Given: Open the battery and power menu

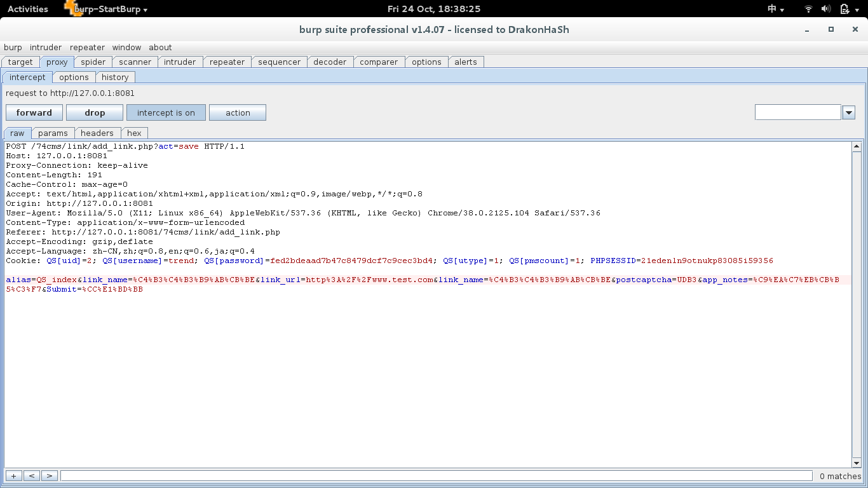Looking at the screenshot, I should pyautogui.click(x=848, y=9).
